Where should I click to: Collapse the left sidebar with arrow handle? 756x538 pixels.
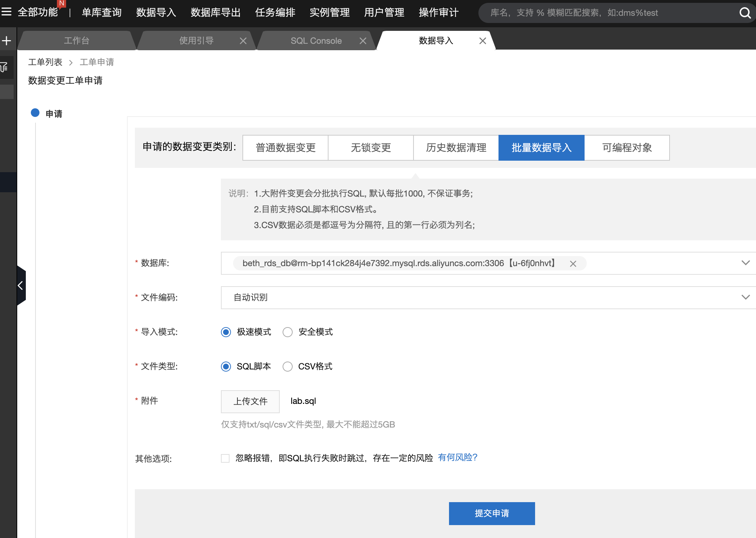coord(21,285)
